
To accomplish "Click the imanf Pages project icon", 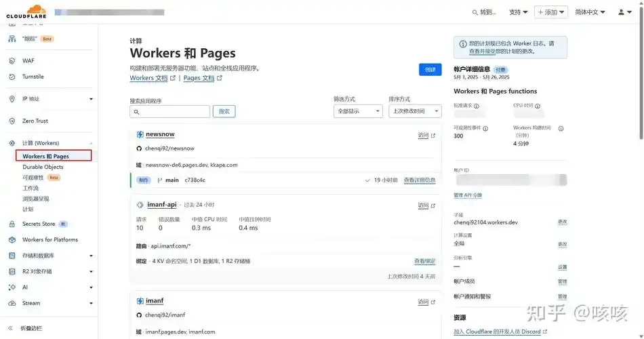I will pos(140,301).
